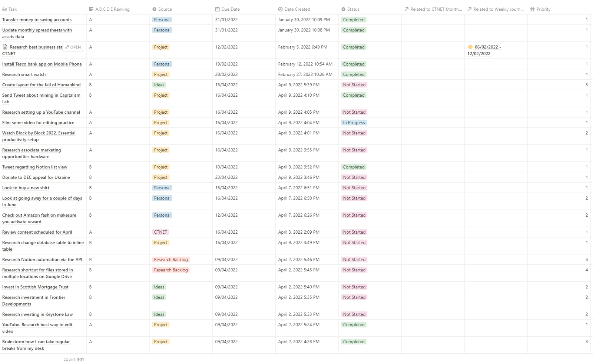The width and height of the screenshot is (593, 364).
Task: Click the Research Backlog tag for Notion automation
Action: (x=171, y=260)
